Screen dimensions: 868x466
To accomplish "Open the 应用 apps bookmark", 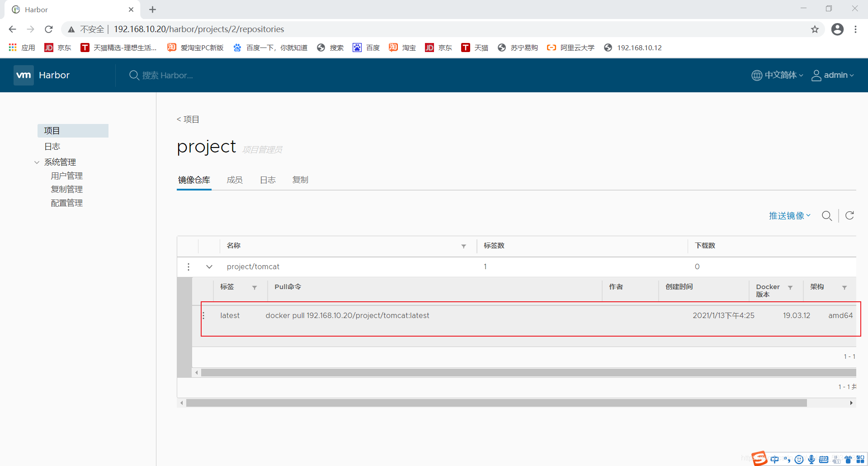I will [22, 48].
